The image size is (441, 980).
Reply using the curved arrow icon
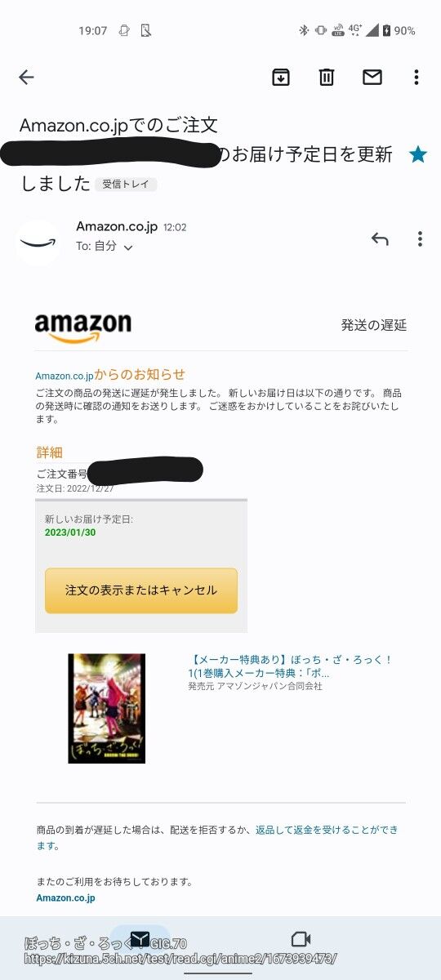(x=380, y=239)
